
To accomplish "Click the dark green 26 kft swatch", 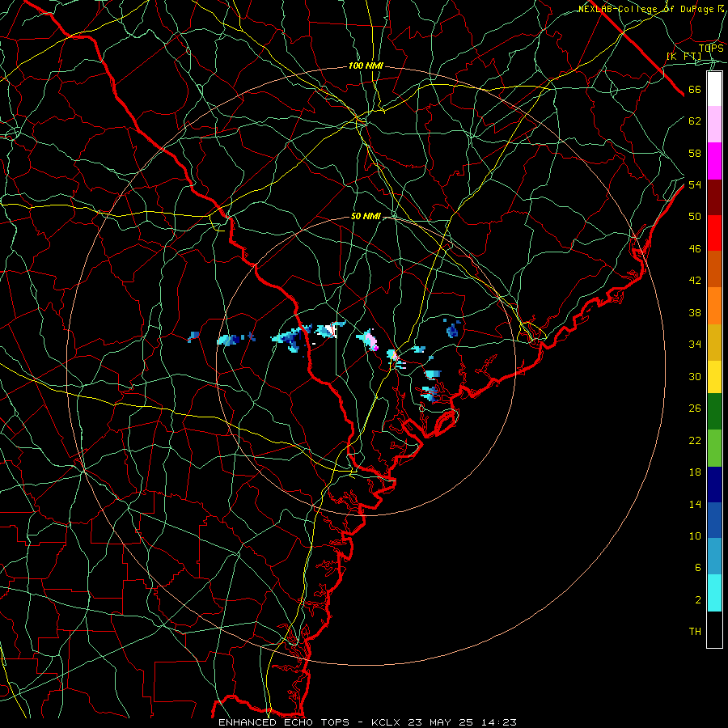I will (714, 412).
